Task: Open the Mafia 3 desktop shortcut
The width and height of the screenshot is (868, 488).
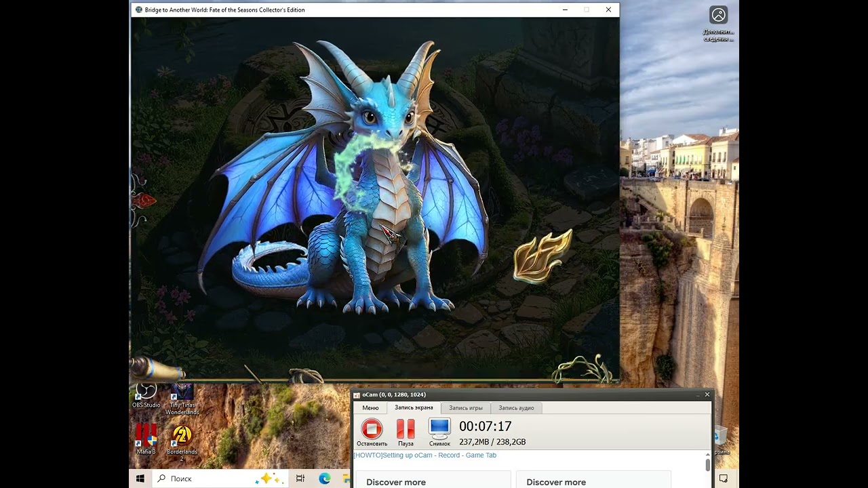Action: tap(146, 439)
